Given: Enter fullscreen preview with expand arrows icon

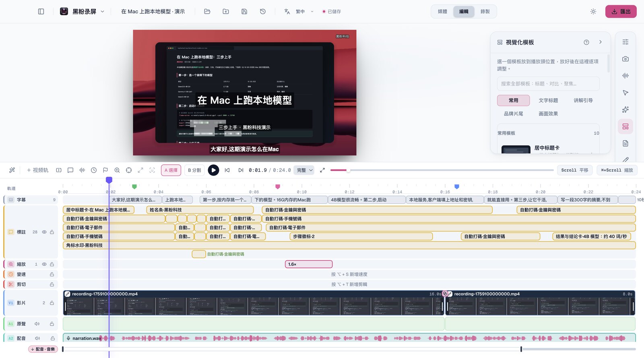Looking at the screenshot, I should pyautogui.click(x=322, y=170).
